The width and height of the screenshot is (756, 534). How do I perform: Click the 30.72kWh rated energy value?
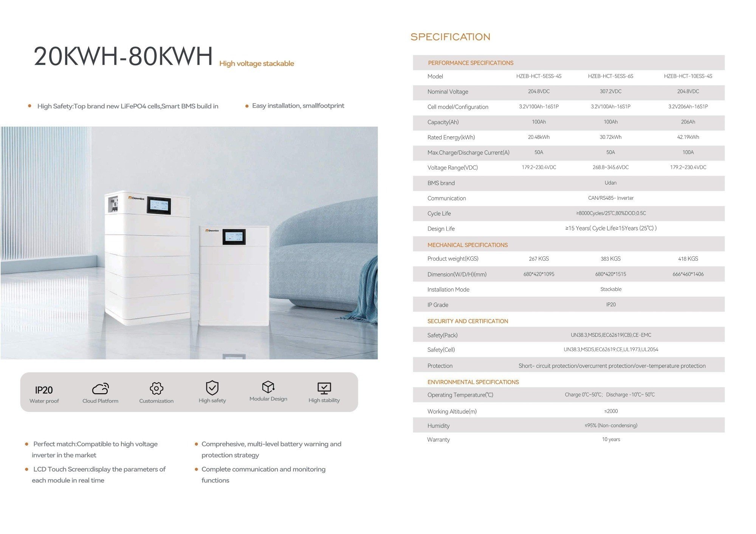[610, 137]
